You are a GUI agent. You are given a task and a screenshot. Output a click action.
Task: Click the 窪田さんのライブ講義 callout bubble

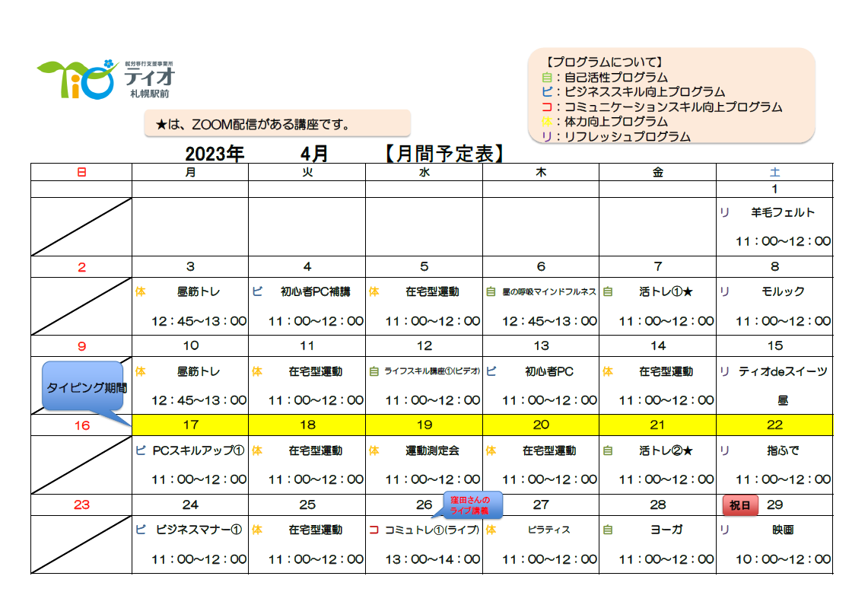click(474, 505)
